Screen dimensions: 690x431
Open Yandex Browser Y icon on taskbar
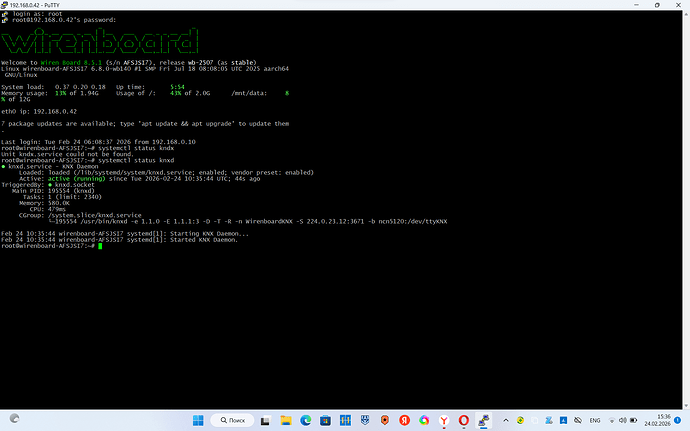coord(444,420)
